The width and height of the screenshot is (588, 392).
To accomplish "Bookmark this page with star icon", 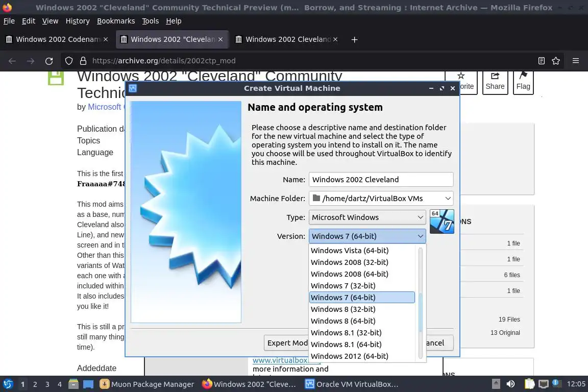I will (x=556, y=61).
